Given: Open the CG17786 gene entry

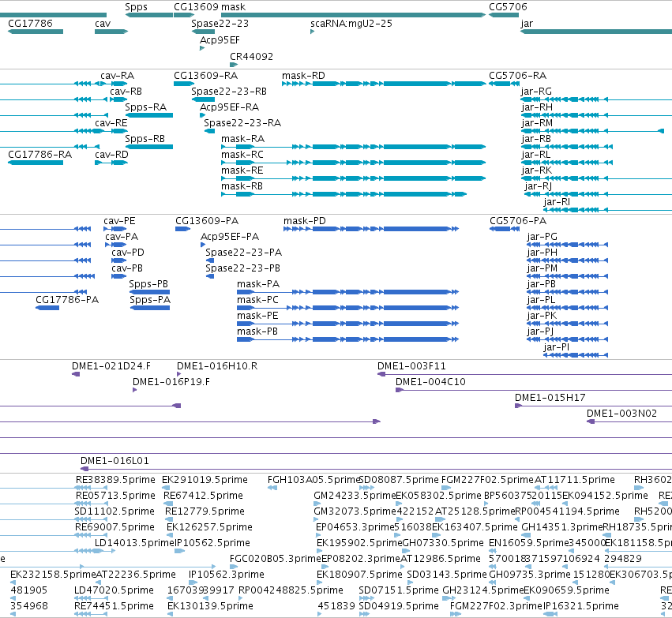Looking at the screenshot, I should click(x=31, y=23).
